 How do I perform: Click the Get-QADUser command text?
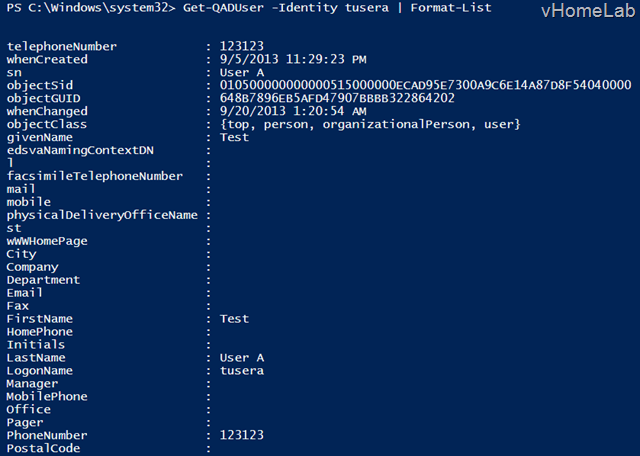click(220, 8)
